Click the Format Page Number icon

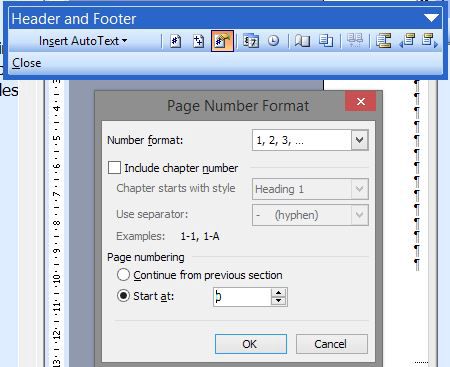(222, 41)
